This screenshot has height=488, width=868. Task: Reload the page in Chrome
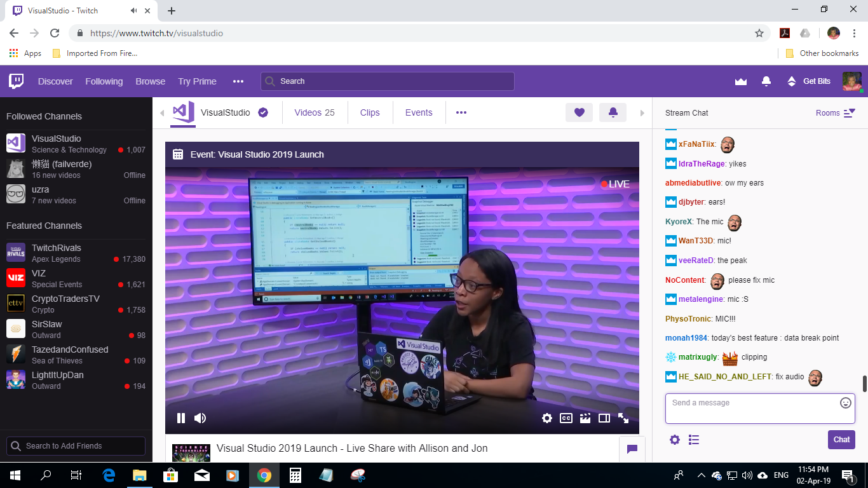click(55, 33)
